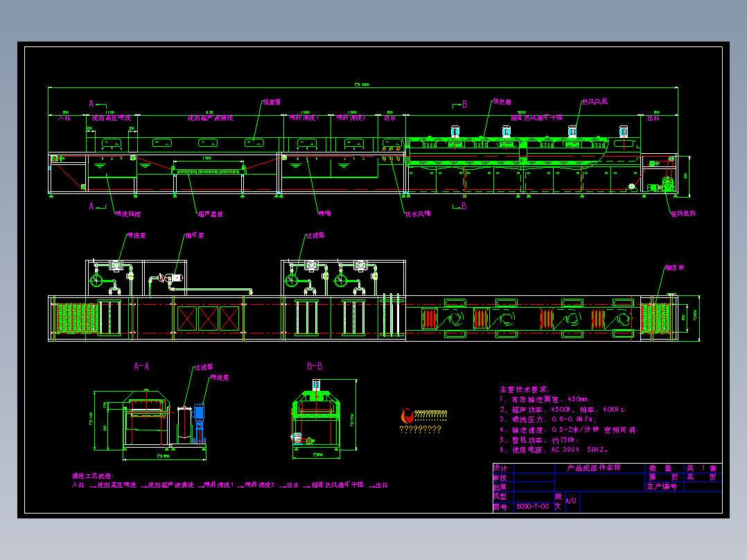
Task: Click the first crossed ultrasonic panel in plan view
Action: 187,318
